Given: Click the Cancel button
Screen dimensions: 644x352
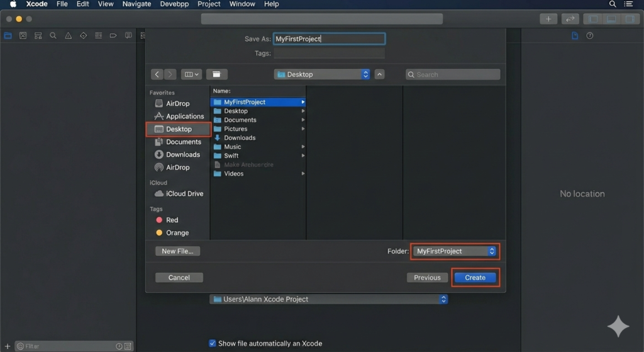Looking at the screenshot, I should coord(179,278).
